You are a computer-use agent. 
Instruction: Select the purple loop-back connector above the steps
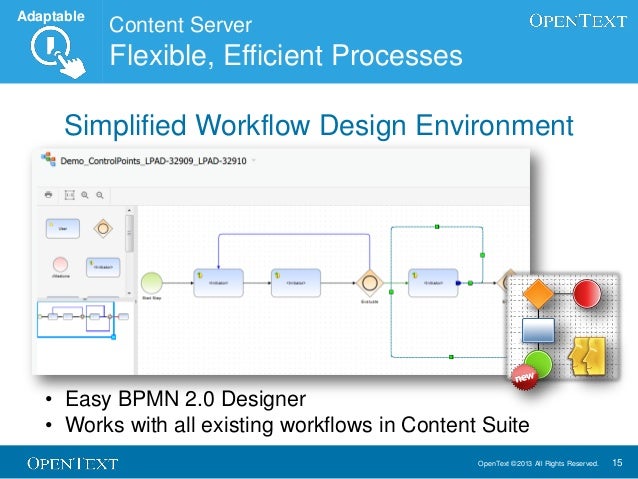click(294, 234)
